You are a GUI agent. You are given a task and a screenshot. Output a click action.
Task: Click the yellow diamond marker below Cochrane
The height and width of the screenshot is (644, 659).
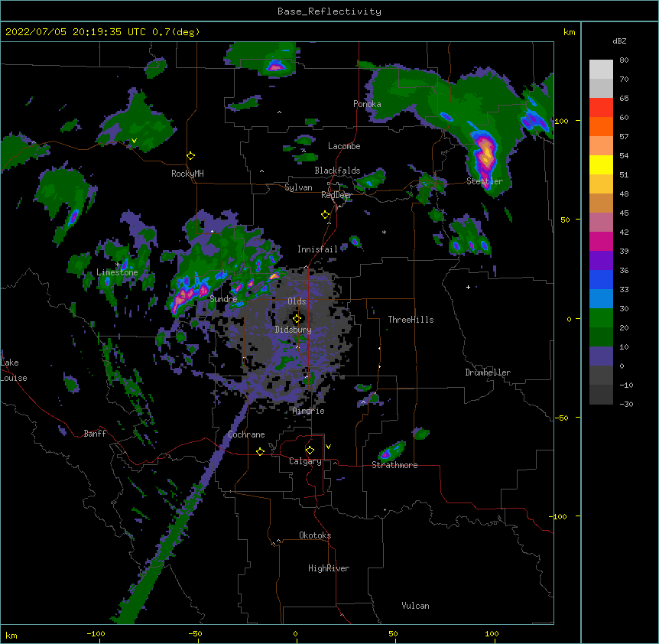point(260,451)
